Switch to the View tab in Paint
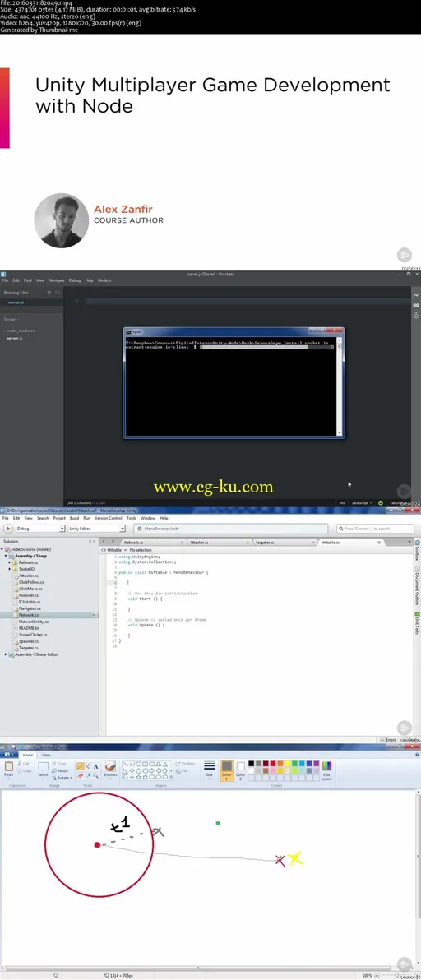 [46, 755]
